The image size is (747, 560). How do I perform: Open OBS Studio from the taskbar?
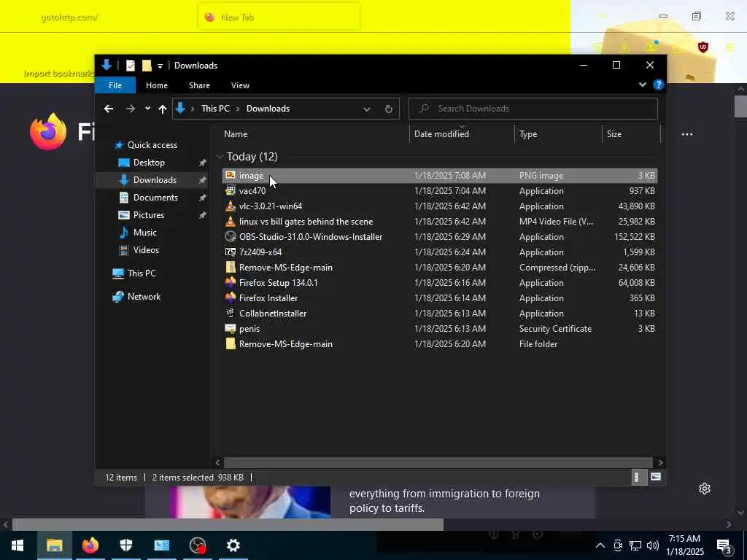[197, 545]
